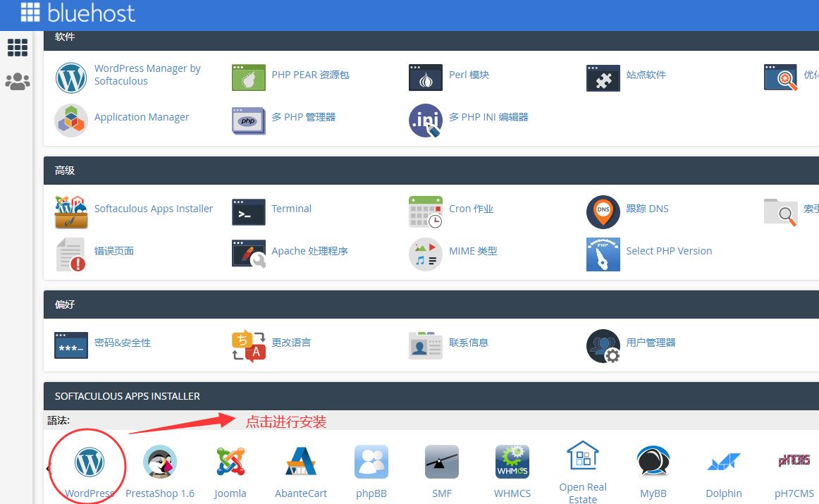
Task: Open the Softaculous Apps Installer link
Action: pyautogui.click(x=154, y=209)
